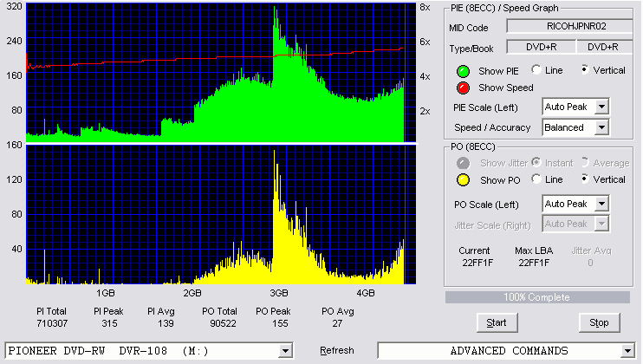
Task: Toggle the grey Show Jitter indicator
Action: point(463,163)
